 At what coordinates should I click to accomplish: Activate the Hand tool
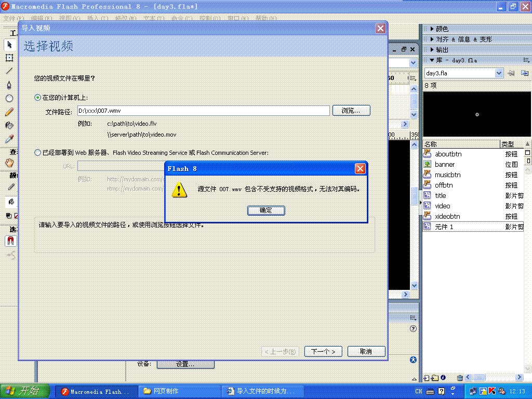click(x=9, y=163)
